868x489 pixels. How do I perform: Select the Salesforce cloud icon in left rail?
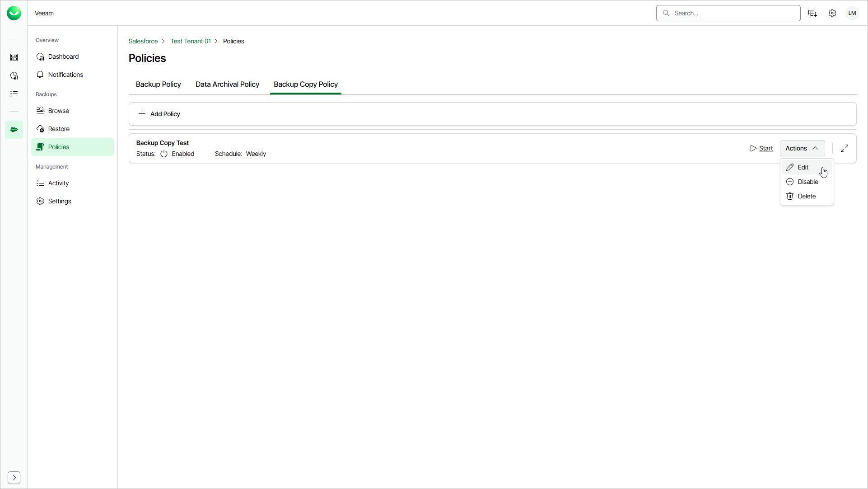click(14, 130)
